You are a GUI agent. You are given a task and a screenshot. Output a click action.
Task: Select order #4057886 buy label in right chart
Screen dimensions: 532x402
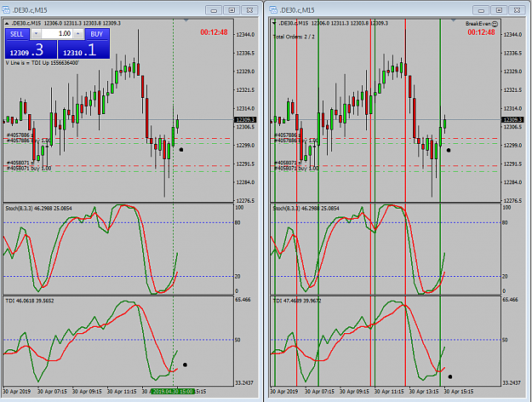296,141
